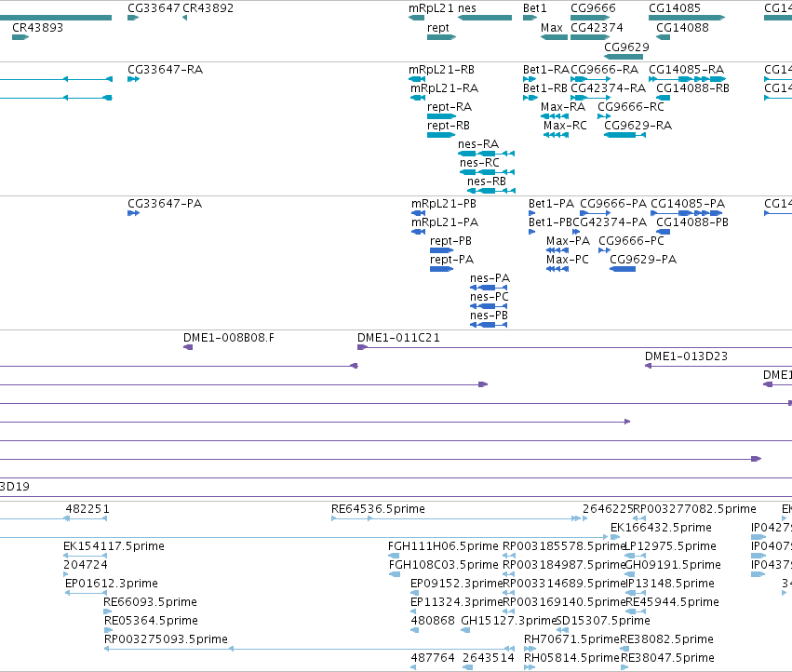
Task: Click the rept-PB protein feature
Action: pyautogui.click(x=441, y=250)
